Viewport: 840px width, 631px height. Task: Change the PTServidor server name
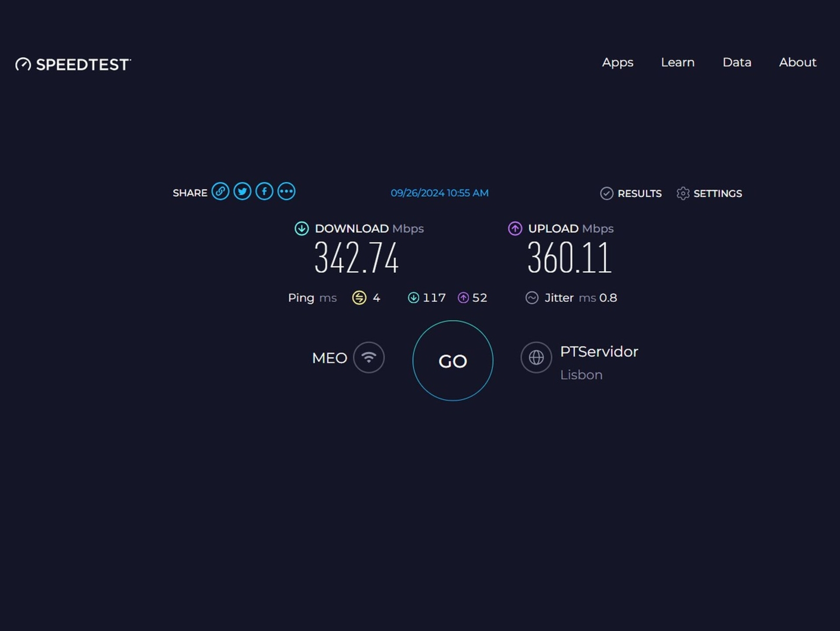(599, 352)
